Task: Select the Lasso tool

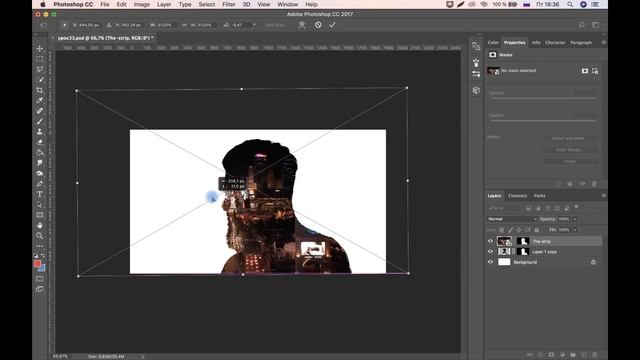Action: click(40, 69)
